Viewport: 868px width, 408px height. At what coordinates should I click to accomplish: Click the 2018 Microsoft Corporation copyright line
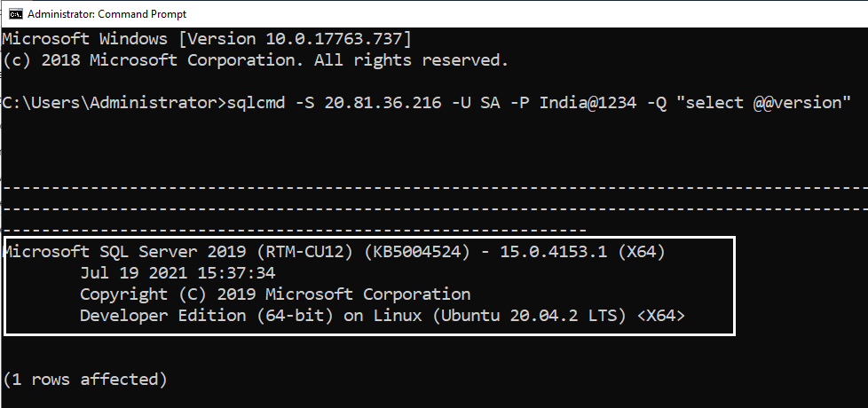pos(256,60)
